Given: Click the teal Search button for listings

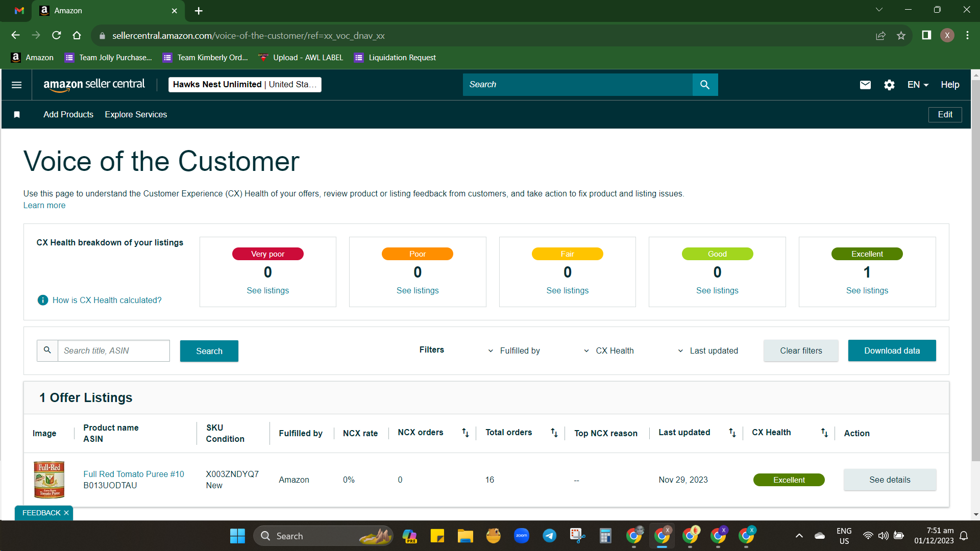Looking at the screenshot, I should [x=209, y=351].
